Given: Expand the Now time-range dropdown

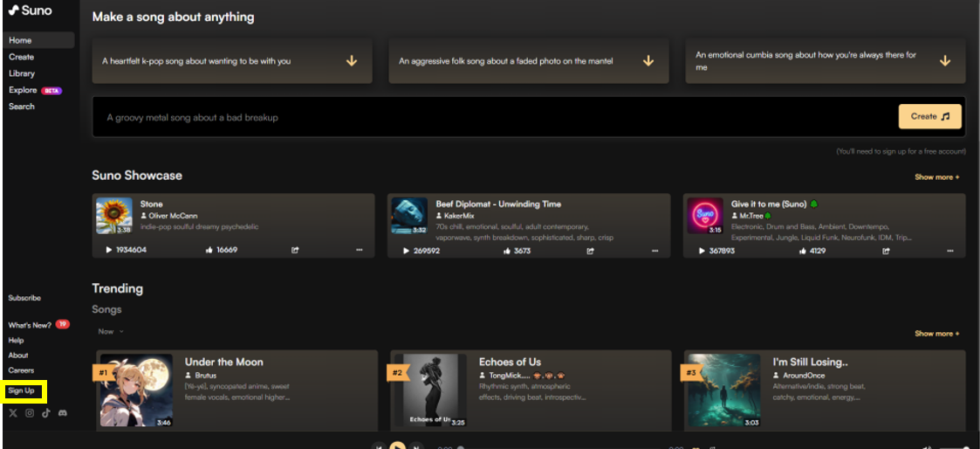Looking at the screenshot, I should (x=111, y=331).
